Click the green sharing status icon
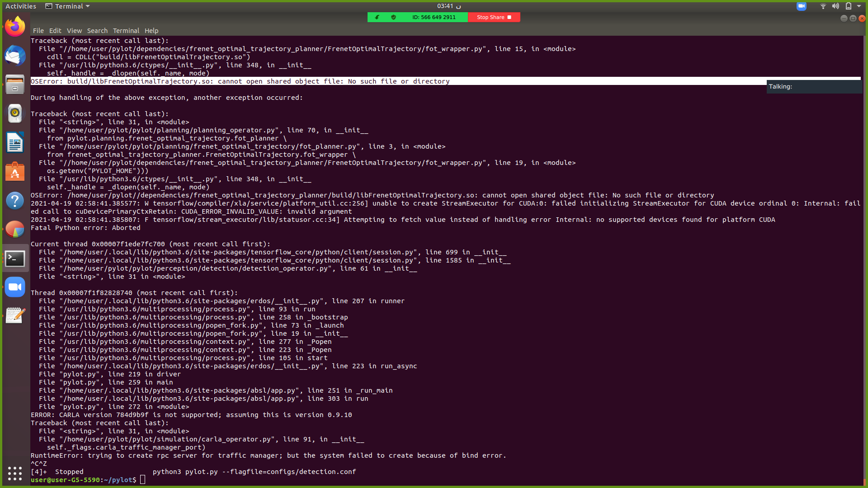The height and width of the screenshot is (488, 868). point(377,17)
